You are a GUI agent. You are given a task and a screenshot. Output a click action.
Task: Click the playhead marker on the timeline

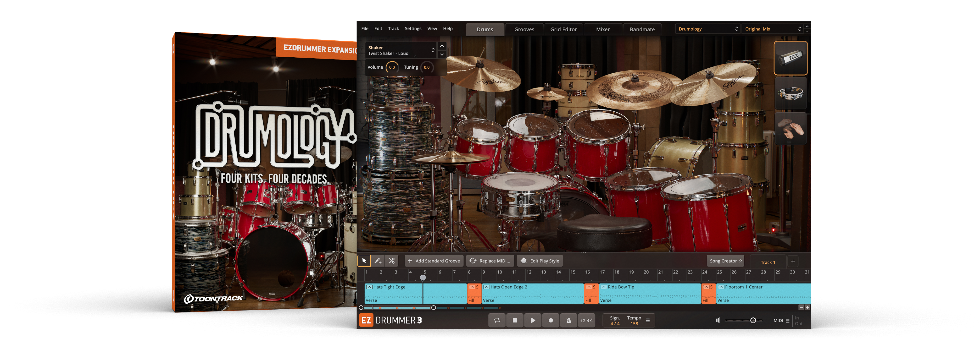coord(423,278)
